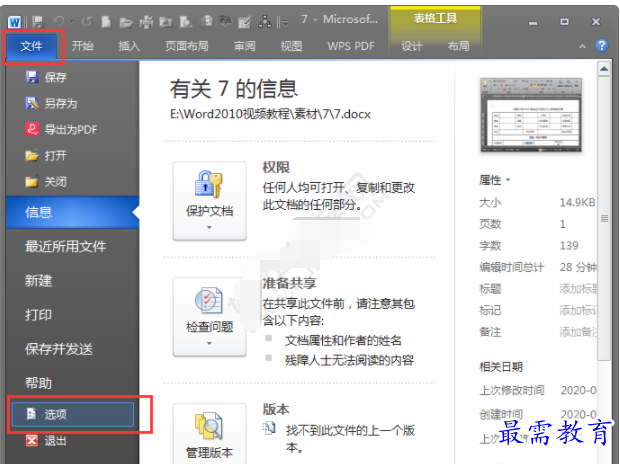Click the 28 分钟 editing time value
620x464 pixels.
click(578, 267)
